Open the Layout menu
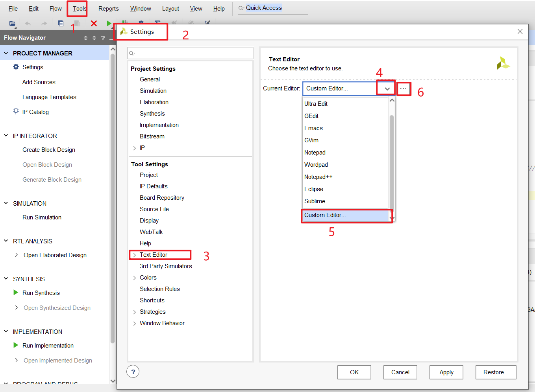 170,8
